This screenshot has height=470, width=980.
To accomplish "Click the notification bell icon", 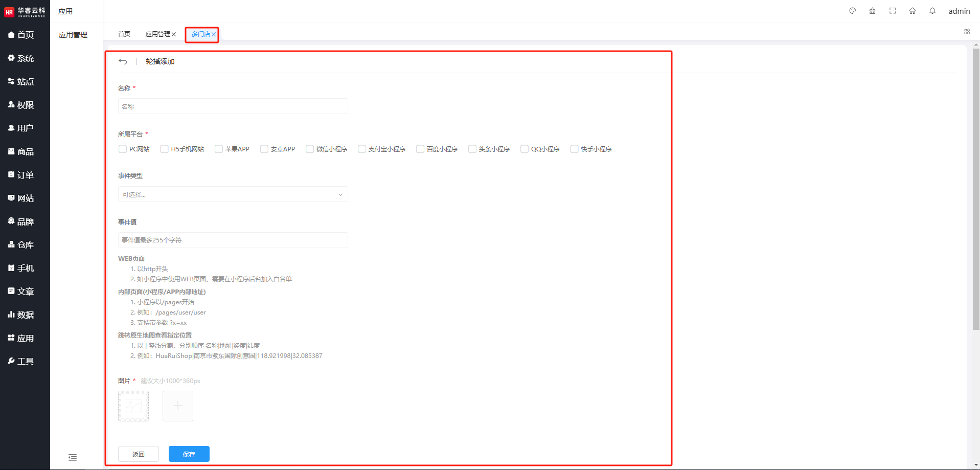I will pyautogui.click(x=932, y=11).
